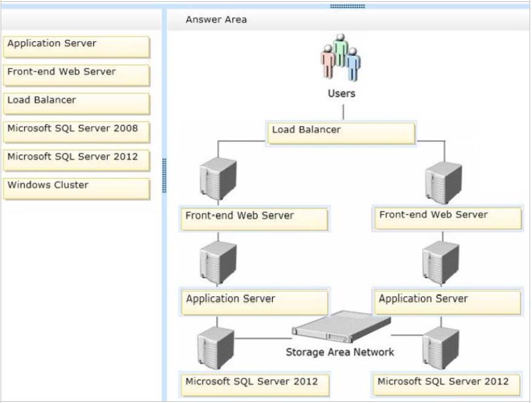
Task: Click the server icon below Load Balancer's left branch
Action: point(218,179)
